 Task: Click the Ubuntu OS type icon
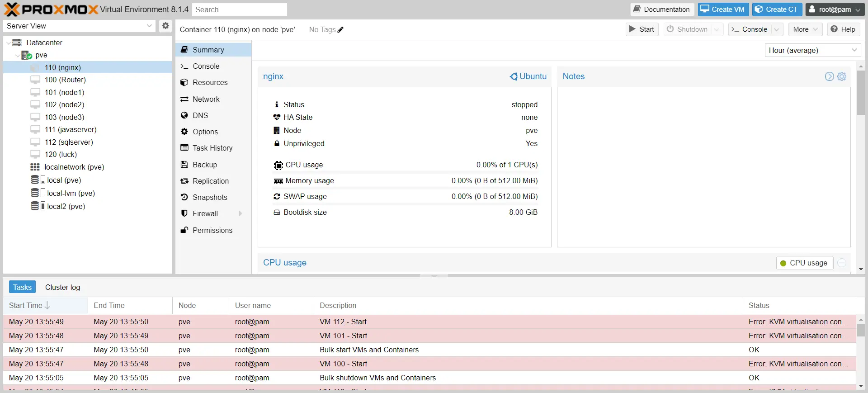tap(514, 76)
